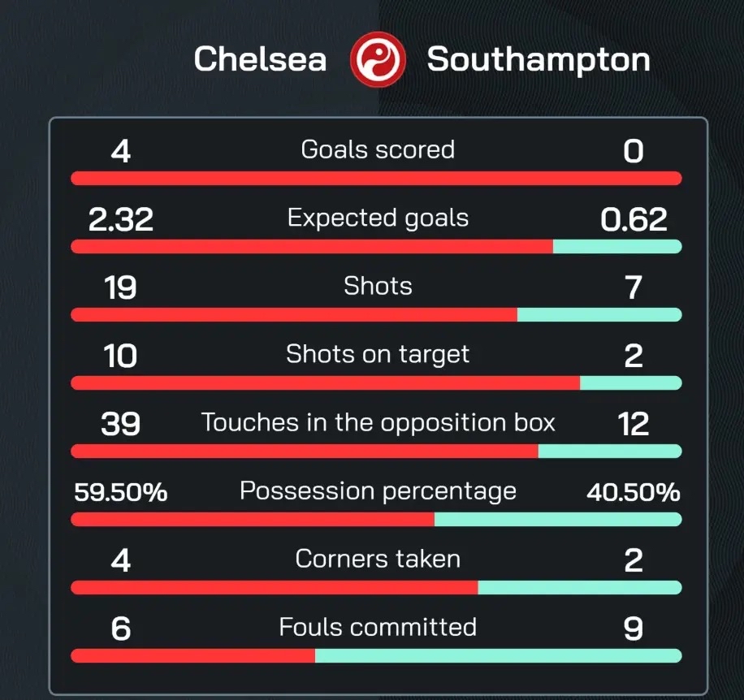744x700 pixels.
Task: Select the Southampton team name
Action: 539,59
